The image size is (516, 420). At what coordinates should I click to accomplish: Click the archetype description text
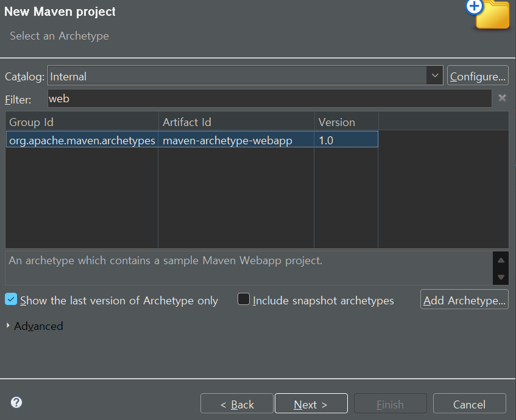click(165, 261)
